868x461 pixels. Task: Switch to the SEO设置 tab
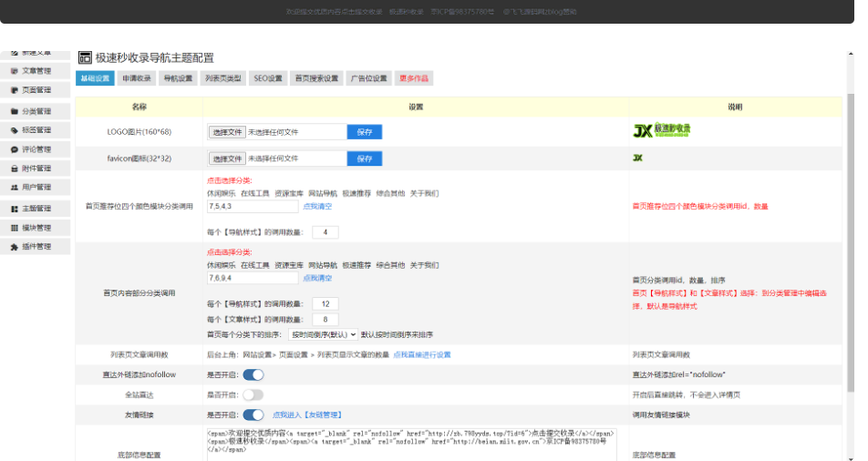coord(268,78)
